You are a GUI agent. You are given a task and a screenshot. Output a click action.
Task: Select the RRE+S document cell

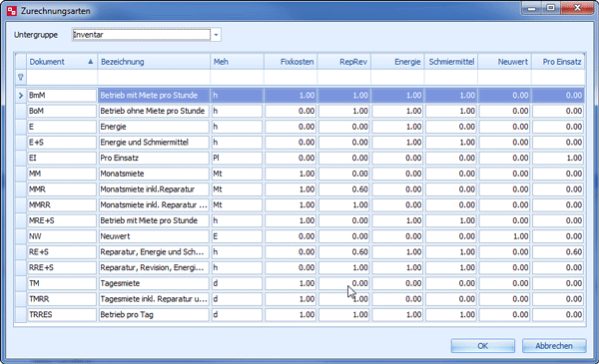pos(62,267)
